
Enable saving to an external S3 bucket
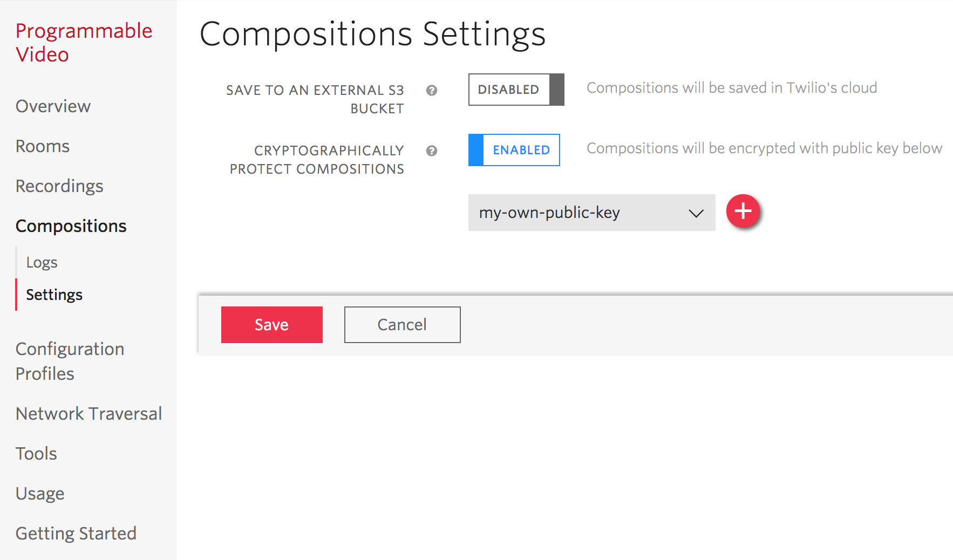515,90
